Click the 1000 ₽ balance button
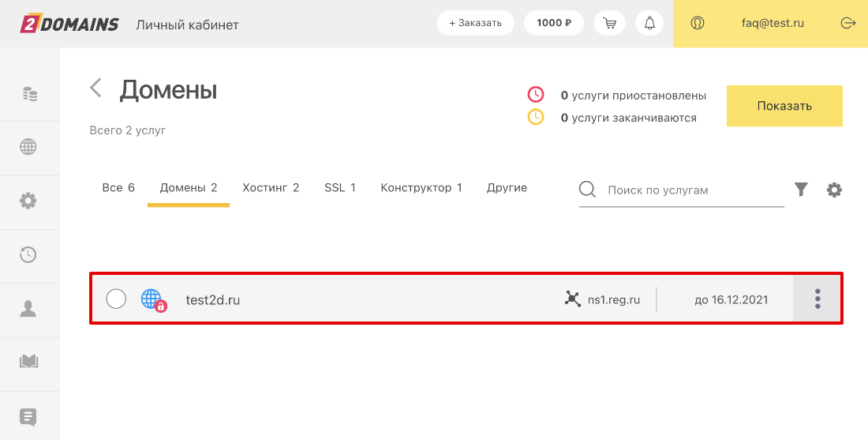 (x=554, y=23)
